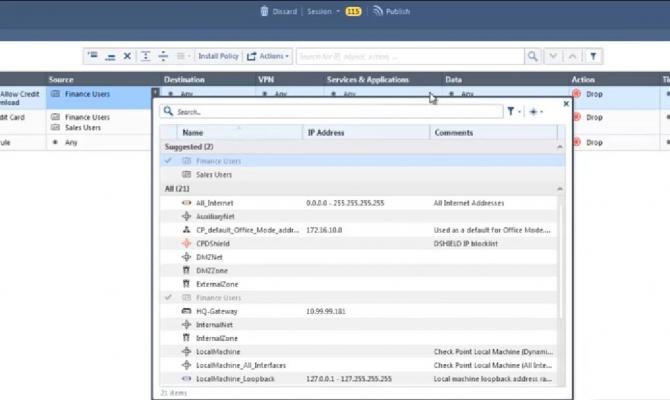The width and height of the screenshot is (670, 400).
Task: Select Sales Users in Suggested list
Action: point(362,174)
